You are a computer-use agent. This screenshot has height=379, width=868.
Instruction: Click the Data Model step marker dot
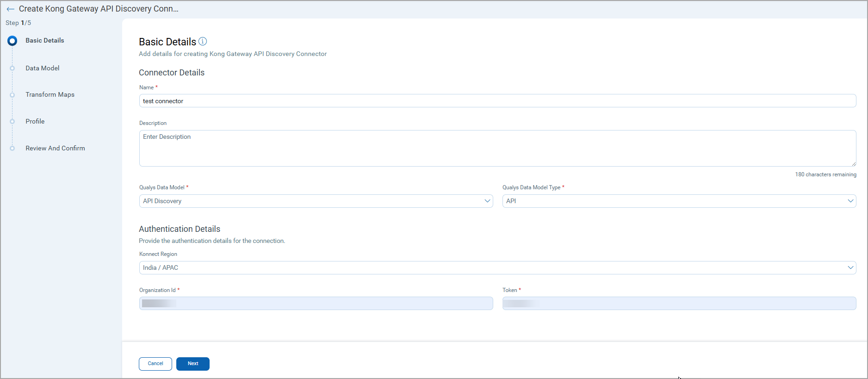click(x=12, y=68)
